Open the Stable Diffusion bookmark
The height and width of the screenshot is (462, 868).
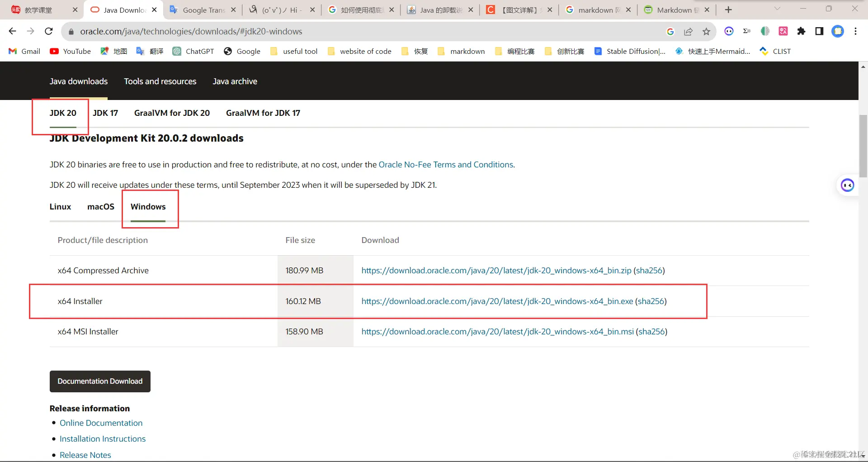(630, 51)
